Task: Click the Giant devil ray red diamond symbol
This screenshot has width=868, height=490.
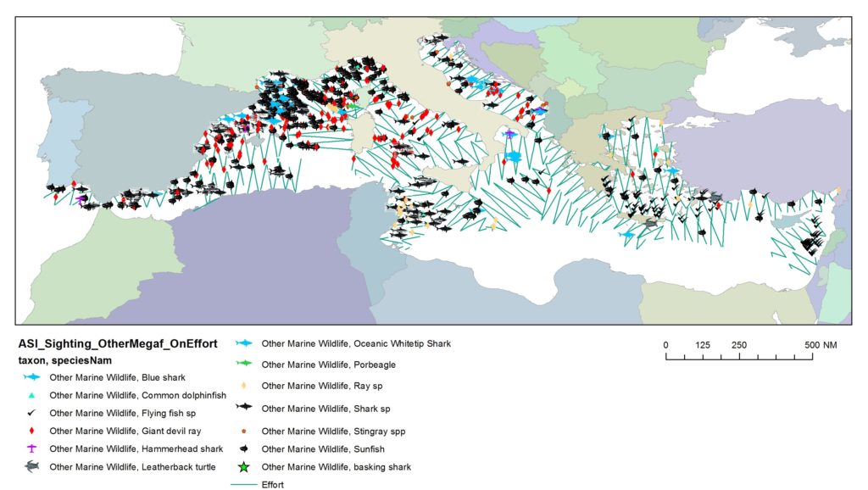Action: point(32,431)
